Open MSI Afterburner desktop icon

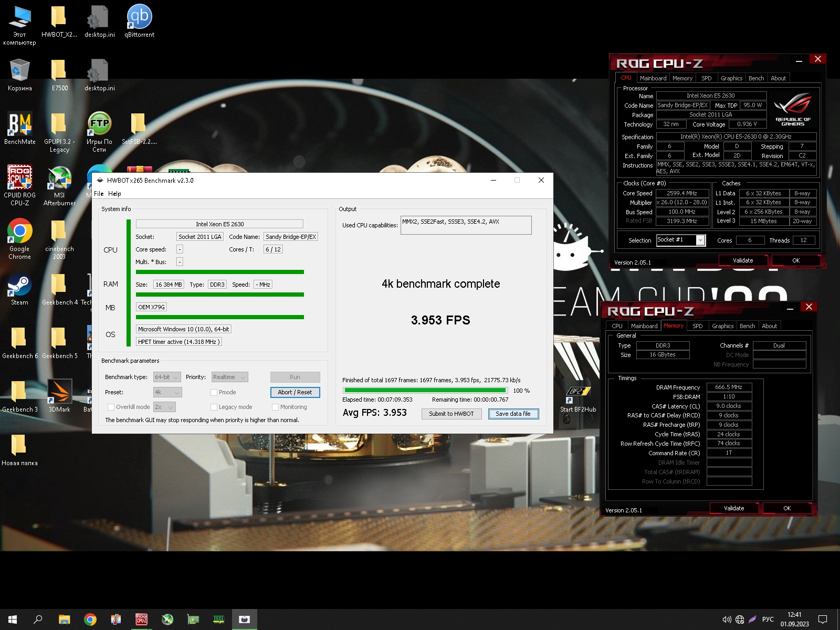(59, 185)
